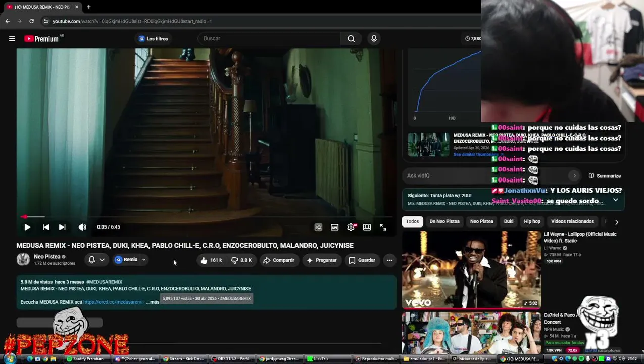Click the notification bell for Neo Pistea

point(92,260)
